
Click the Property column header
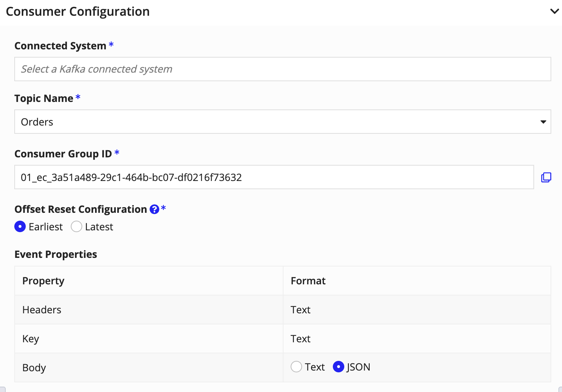[x=149, y=281]
